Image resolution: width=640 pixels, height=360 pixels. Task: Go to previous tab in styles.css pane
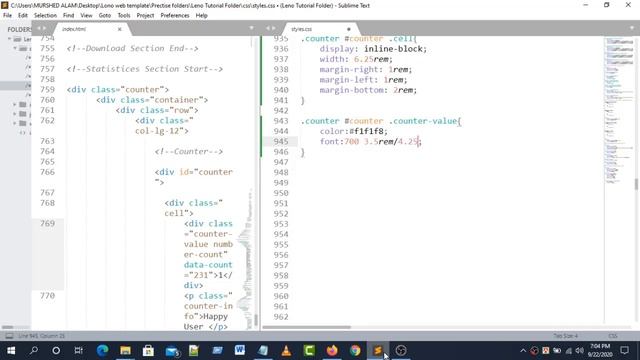(x=268, y=28)
